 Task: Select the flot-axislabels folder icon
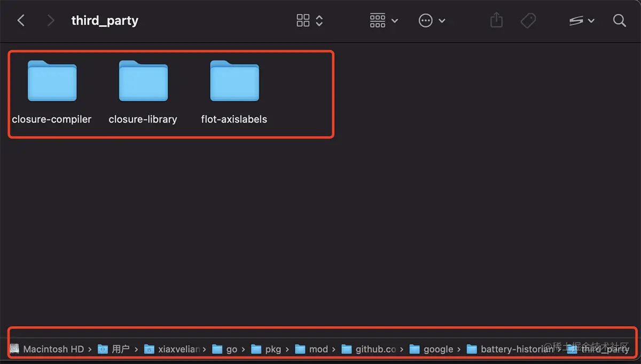tap(234, 81)
